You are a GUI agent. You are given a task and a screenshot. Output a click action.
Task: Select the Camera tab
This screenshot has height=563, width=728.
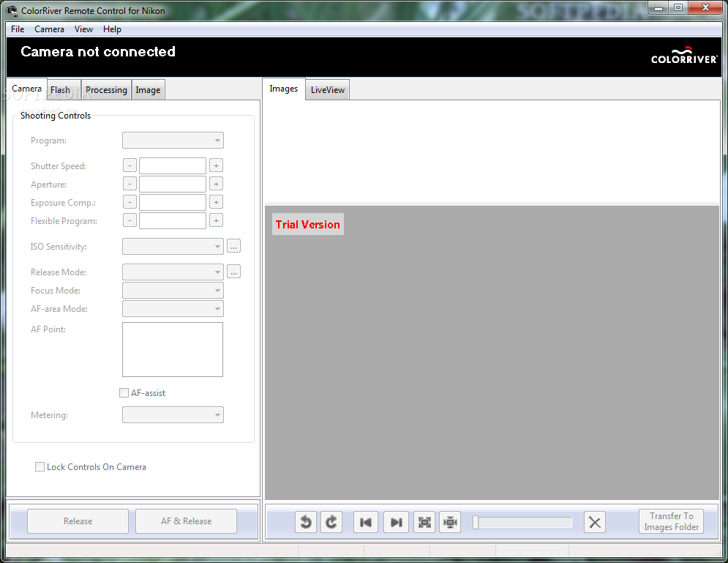26,89
